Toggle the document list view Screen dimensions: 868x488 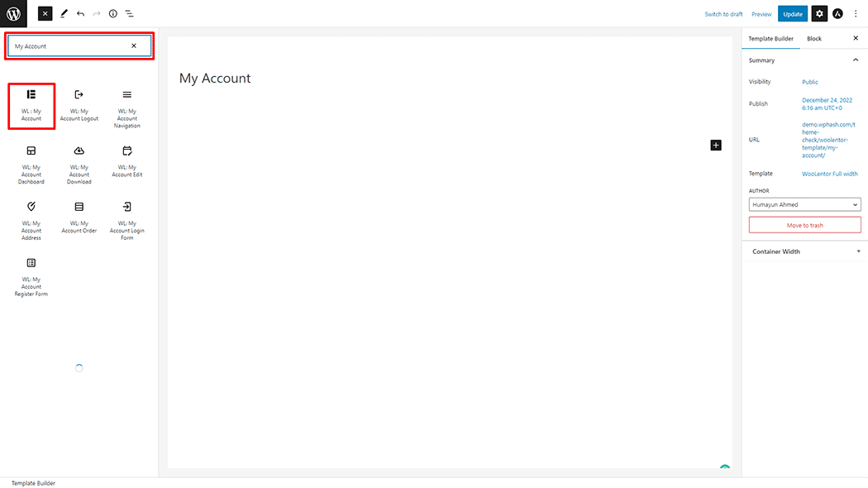[129, 14]
